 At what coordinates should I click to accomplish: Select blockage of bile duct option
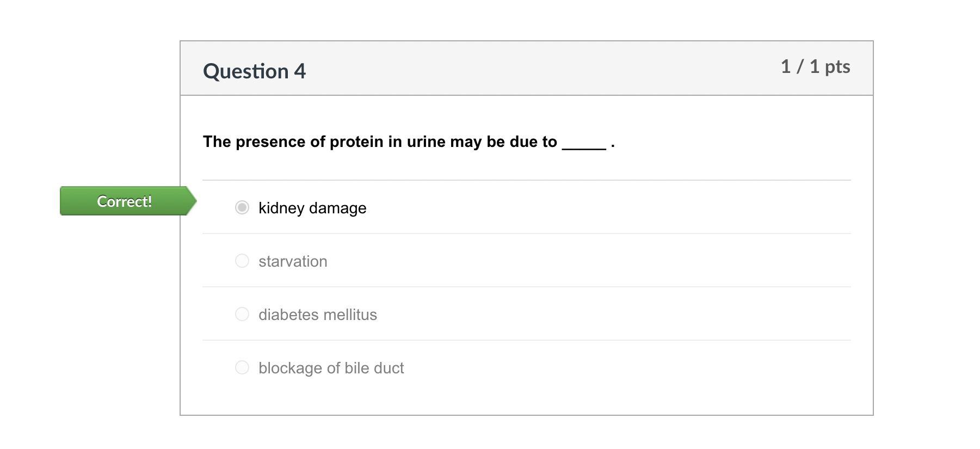pos(242,367)
